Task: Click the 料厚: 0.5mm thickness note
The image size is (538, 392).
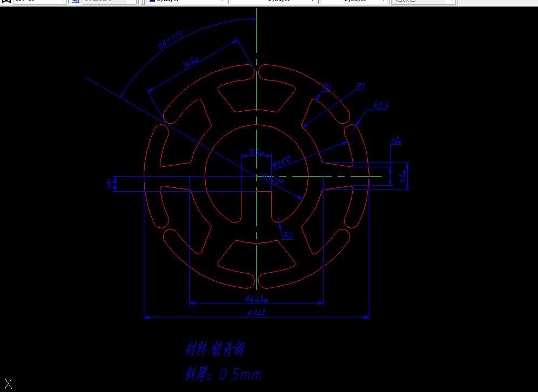Action: click(x=224, y=374)
